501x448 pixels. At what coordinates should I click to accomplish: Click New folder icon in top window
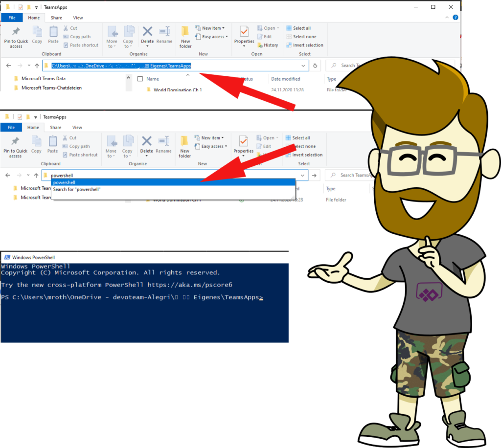[185, 37]
